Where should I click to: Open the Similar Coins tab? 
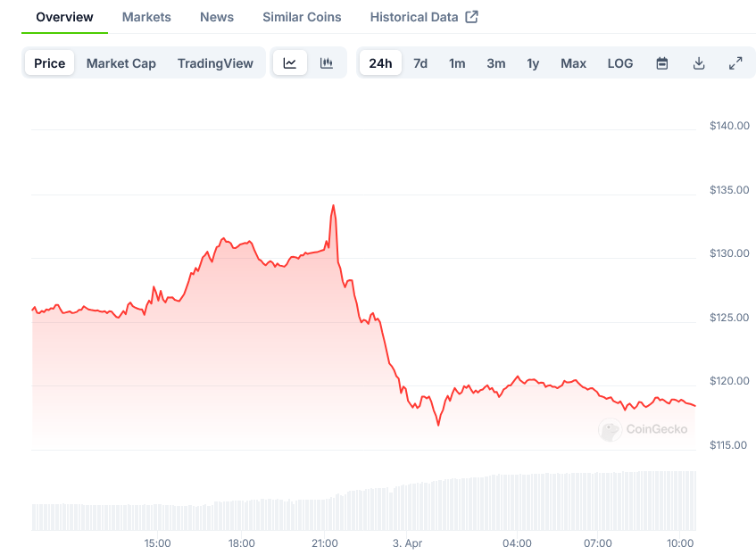pos(302,17)
